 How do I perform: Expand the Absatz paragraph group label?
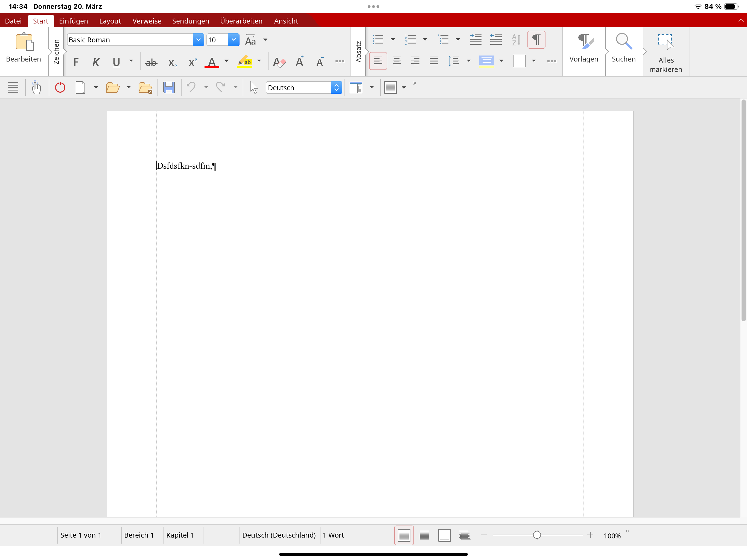tap(359, 52)
